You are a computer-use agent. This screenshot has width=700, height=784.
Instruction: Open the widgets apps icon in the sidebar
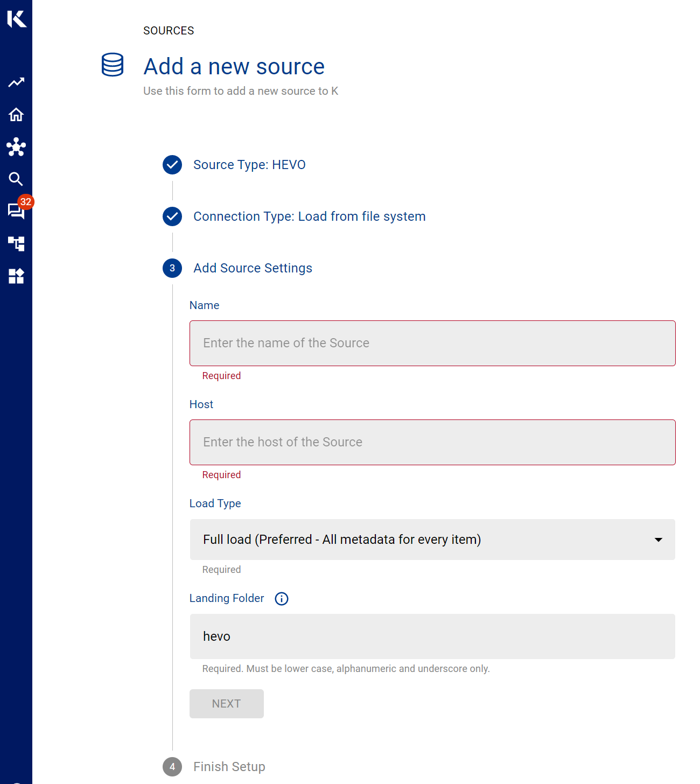pyautogui.click(x=16, y=276)
